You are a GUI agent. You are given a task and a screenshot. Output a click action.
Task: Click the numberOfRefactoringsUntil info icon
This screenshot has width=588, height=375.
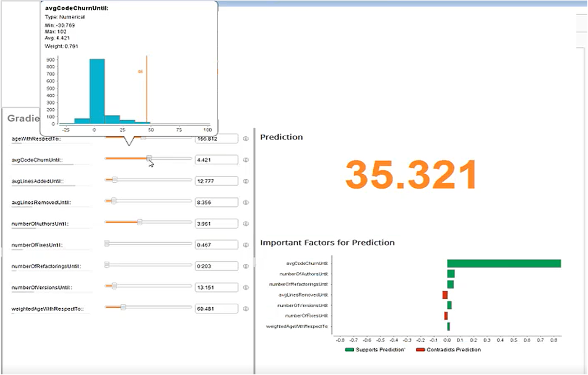246,266
